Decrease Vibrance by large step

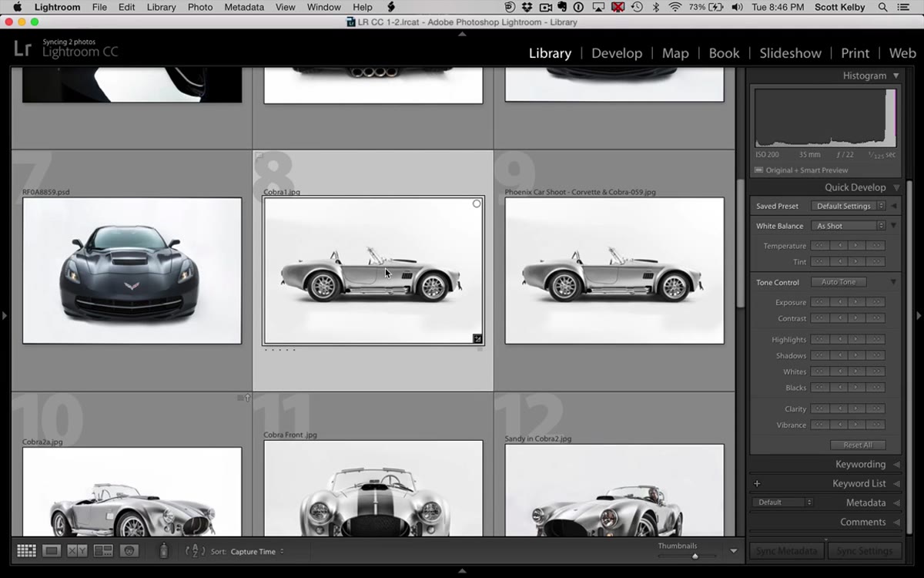click(819, 425)
